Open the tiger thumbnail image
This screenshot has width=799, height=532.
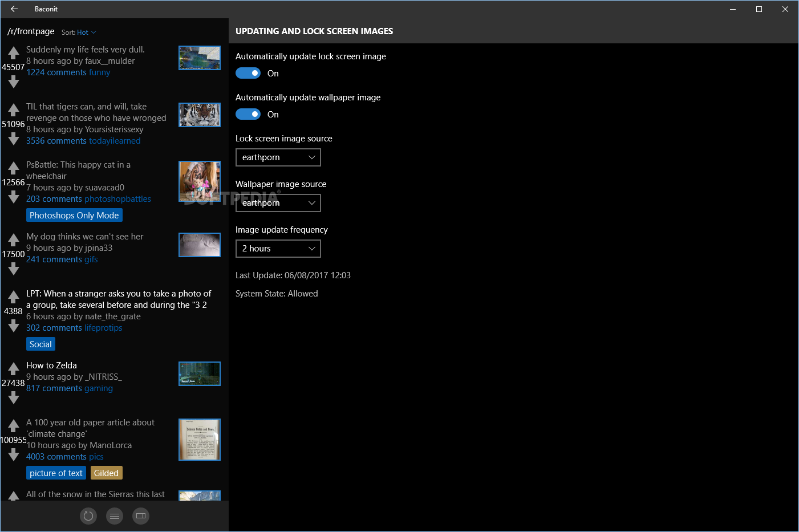click(x=200, y=115)
